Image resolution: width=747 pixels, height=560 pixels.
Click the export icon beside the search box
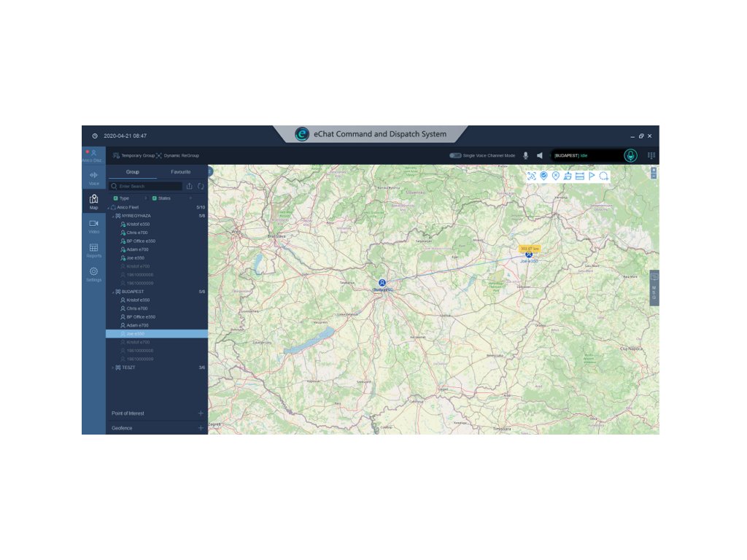coord(189,186)
